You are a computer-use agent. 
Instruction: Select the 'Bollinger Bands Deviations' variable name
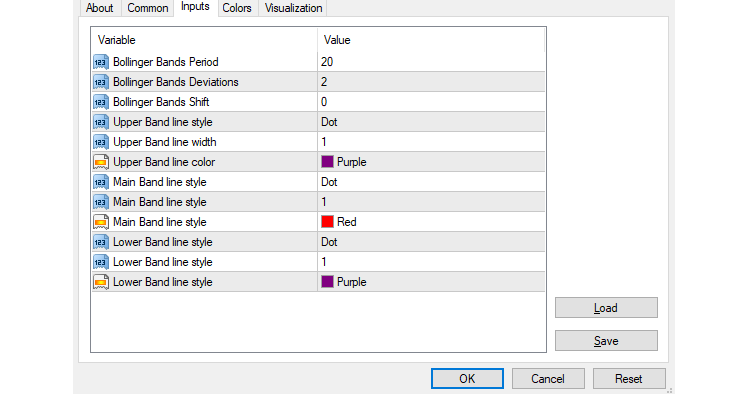(x=176, y=82)
